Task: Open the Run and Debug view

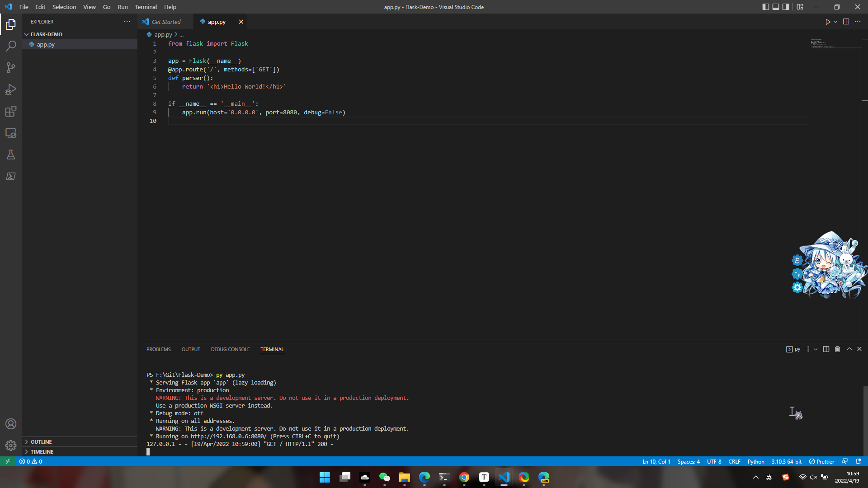Action: pos(11,89)
